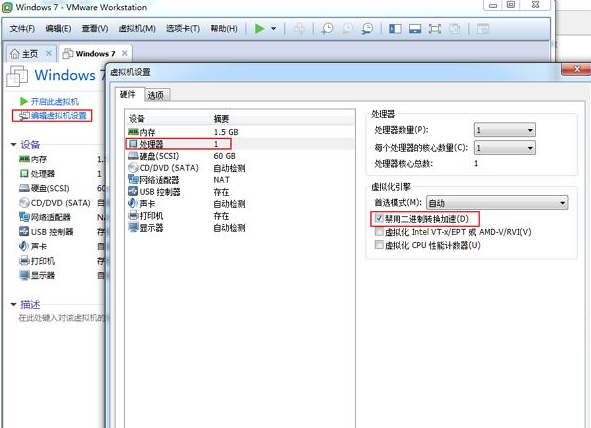Click the take snapshot clock icon
This screenshot has height=428, width=591.
327,29
